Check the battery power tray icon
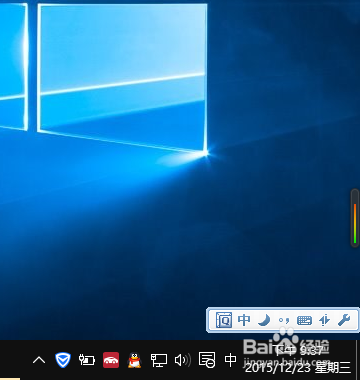The width and height of the screenshot is (360, 380). click(x=87, y=360)
